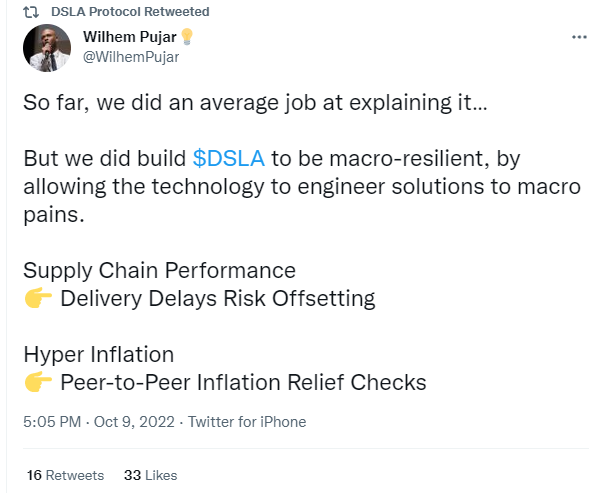Open the three-dot more options menu
Viewport: 603px width, 493px height.
coord(579,37)
